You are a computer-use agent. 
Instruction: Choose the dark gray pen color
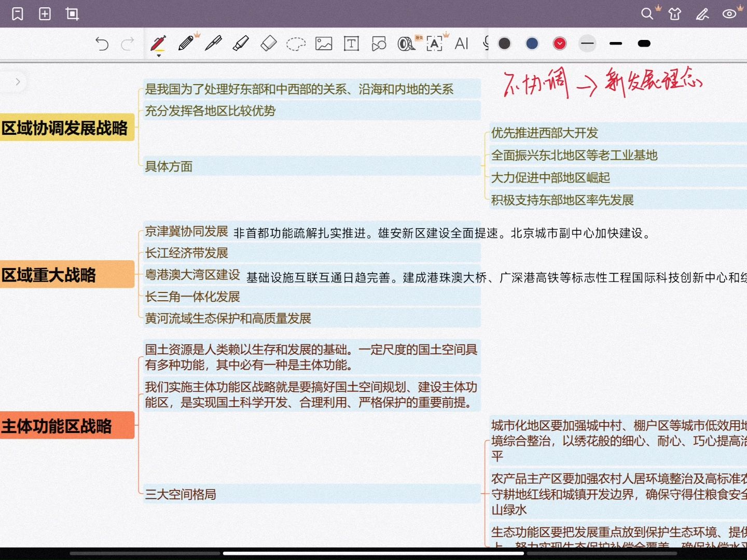coord(504,44)
